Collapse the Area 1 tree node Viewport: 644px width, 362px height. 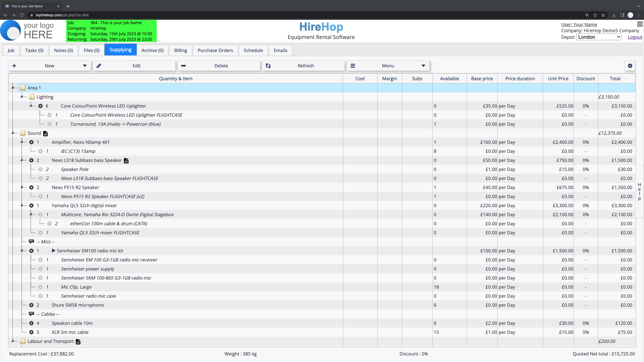coord(13,87)
